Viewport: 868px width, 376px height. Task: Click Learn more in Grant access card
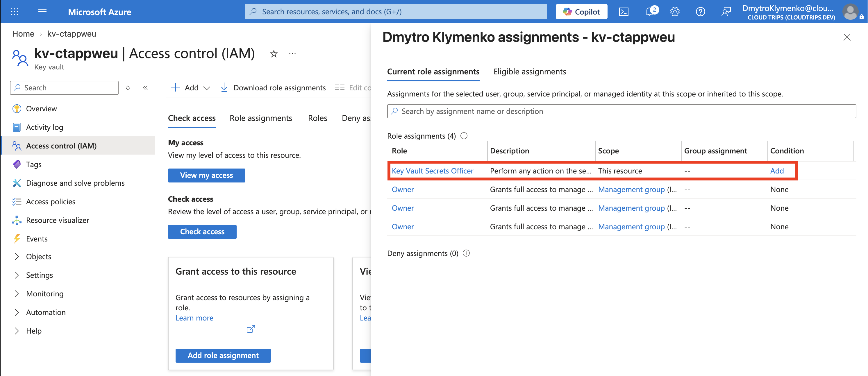pyautogui.click(x=194, y=318)
